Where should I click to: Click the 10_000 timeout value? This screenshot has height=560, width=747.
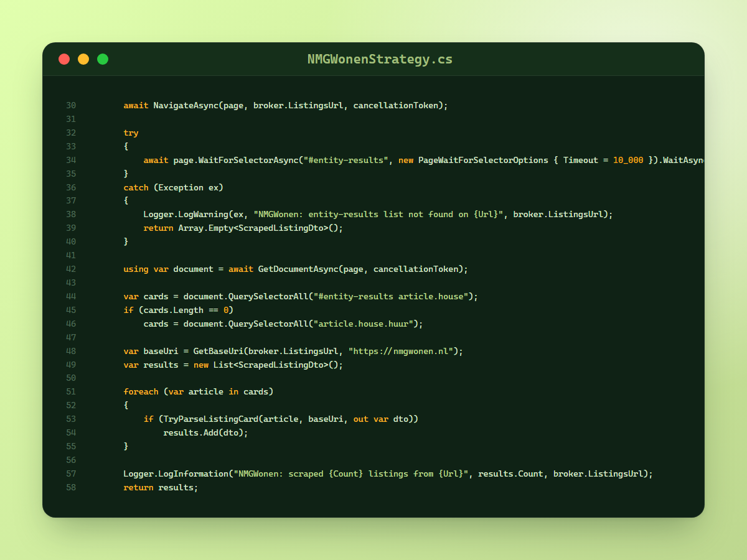(628, 160)
